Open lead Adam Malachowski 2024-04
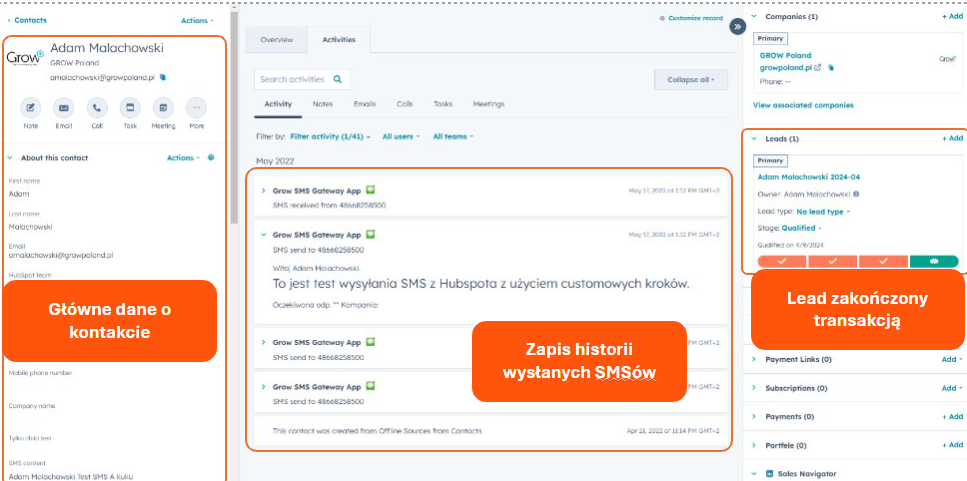967x481 pixels. pyautogui.click(x=809, y=177)
